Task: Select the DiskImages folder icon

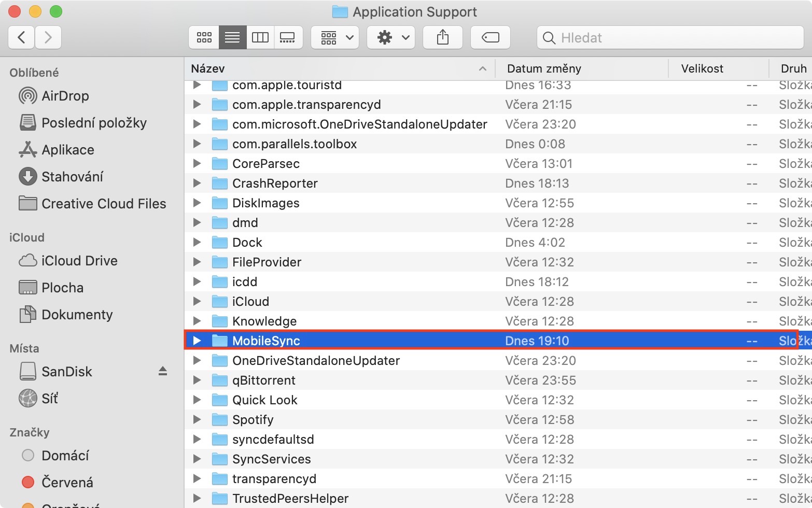Action: [x=220, y=203]
